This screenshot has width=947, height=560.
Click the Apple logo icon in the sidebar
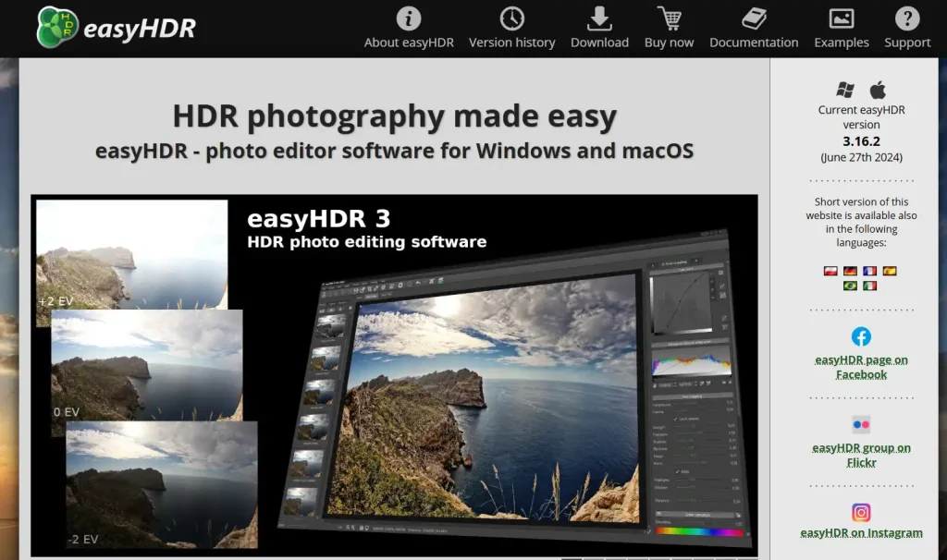pyautogui.click(x=878, y=90)
